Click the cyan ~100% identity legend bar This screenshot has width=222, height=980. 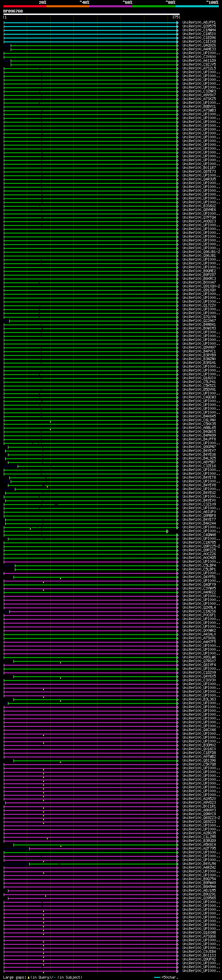pos(197,6)
